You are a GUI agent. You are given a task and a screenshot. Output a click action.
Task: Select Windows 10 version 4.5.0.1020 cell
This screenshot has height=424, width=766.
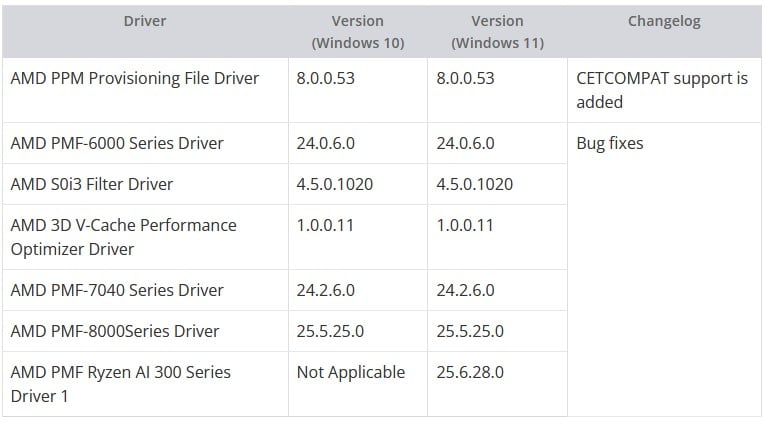(x=335, y=184)
